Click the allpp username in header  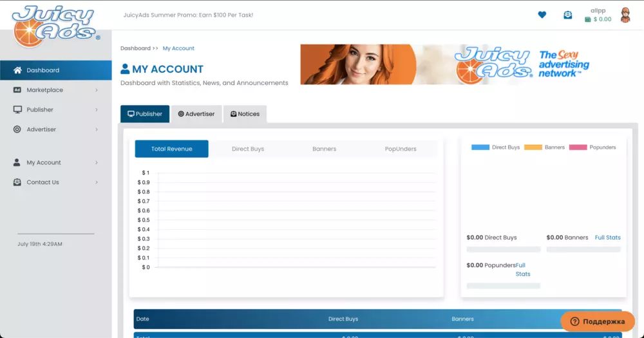click(x=598, y=11)
